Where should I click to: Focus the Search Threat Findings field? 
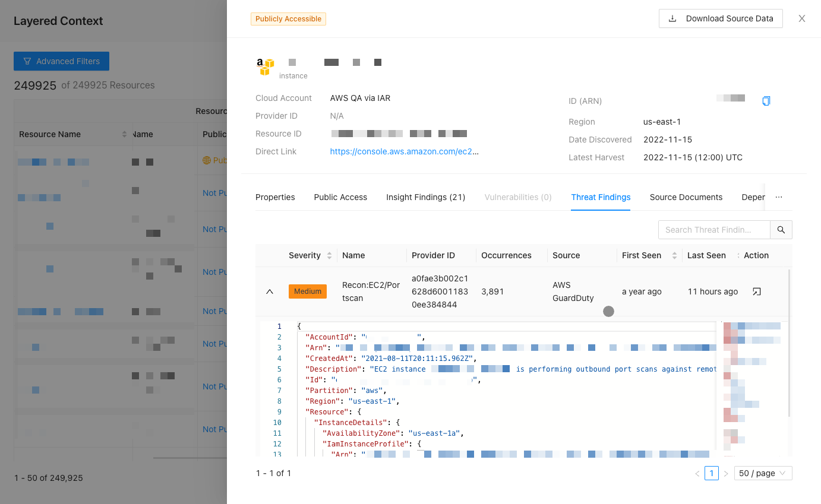(x=714, y=230)
